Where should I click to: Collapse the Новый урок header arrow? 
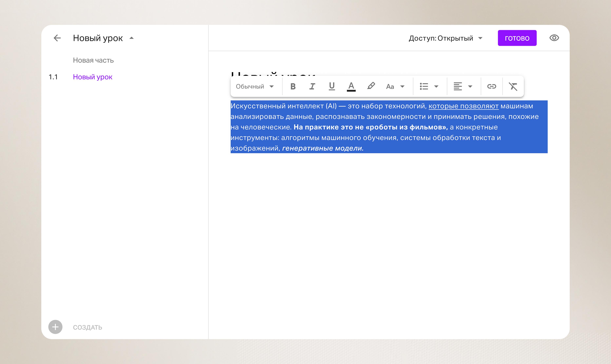132,38
